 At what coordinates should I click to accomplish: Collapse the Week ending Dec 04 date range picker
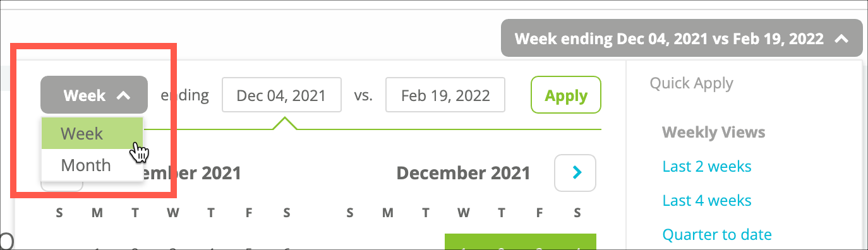tap(682, 39)
